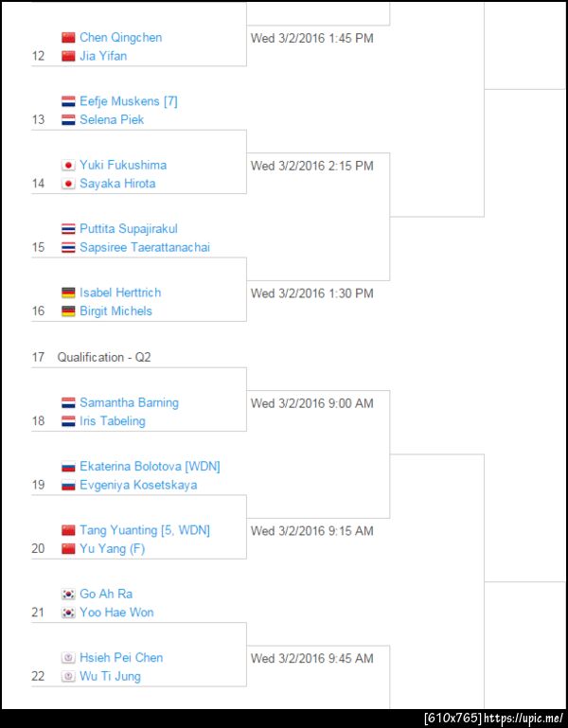The height and width of the screenshot is (728, 568).
Task: Click Wu Ti Jung player name
Action: pyautogui.click(x=110, y=677)
